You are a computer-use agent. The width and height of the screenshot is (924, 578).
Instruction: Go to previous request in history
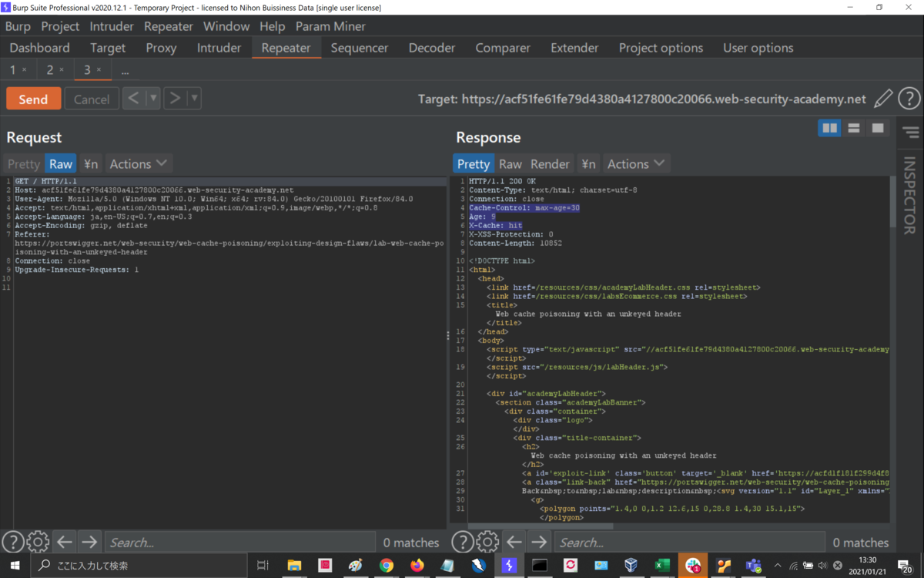pyautogui.click(x=133, y=98)
